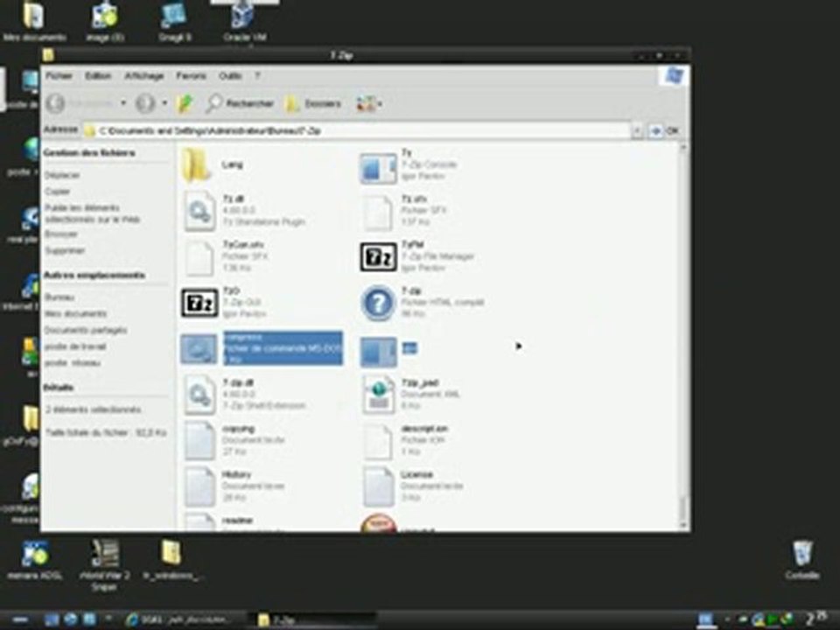The image size is (840, 630).
Task: Open the Affichage menu
Action: 144,76
